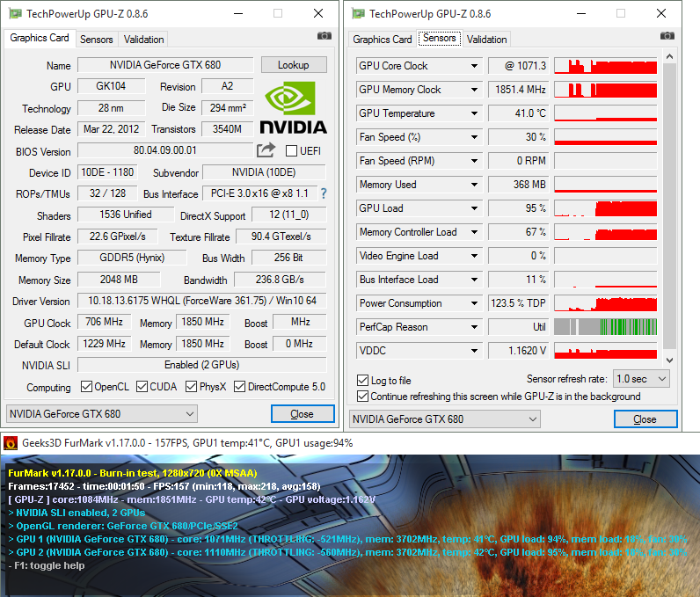The width and height of the screenshot is (700, 597).
Task: Open the Memory Controller Load dropdown
Action: click(x=474, y=232)
